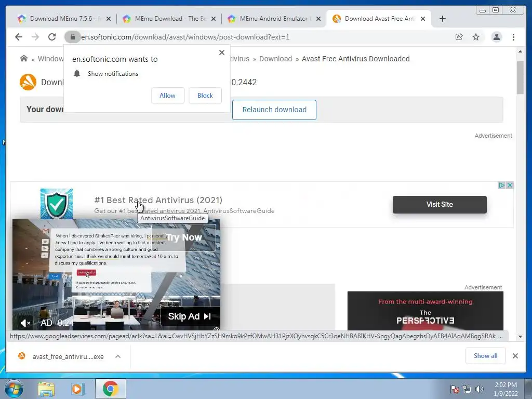The image size is (532, 399).
Task: Click scrollbar up arrow
Action: pyautogui.click(x=520, y=51)
